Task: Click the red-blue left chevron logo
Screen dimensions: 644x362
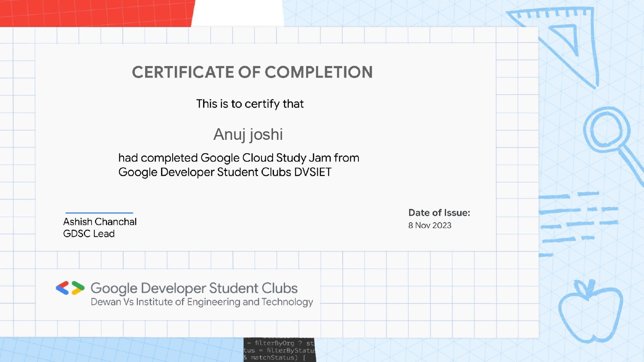Action: (x=63, y=288)
